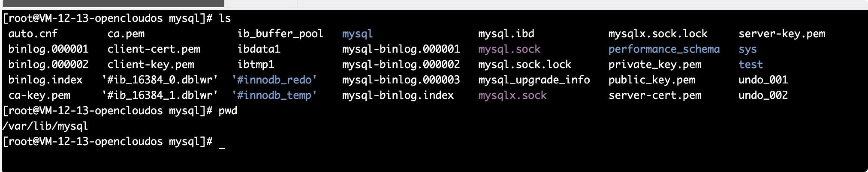Viewport: 868px width, 172px height.
Task: Click the performance_schema directory name
Action: (x=664, y=49)
